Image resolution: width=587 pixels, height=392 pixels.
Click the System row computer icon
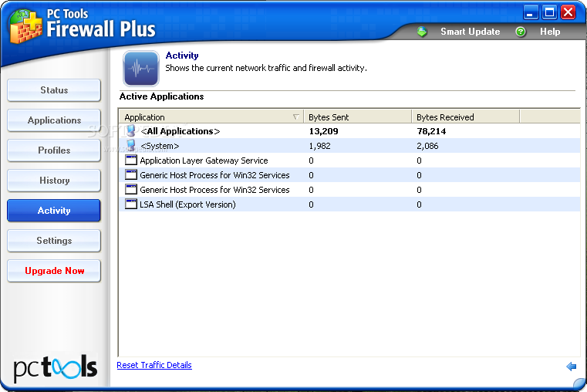[x=130, y=145]
